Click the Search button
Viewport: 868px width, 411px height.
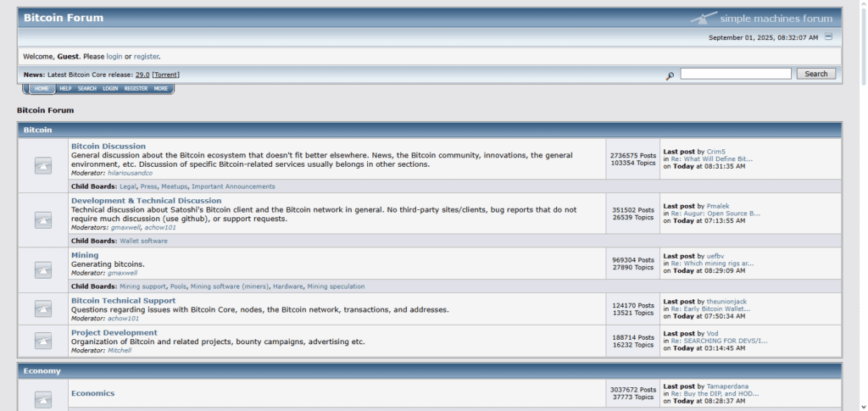coord(816,74)
